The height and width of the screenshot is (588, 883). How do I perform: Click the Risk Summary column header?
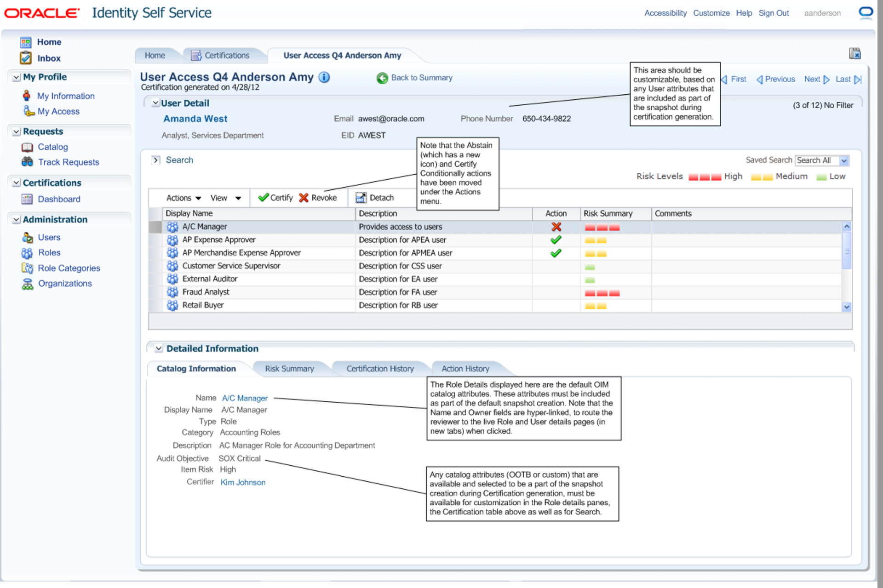(x=616, y=213)
